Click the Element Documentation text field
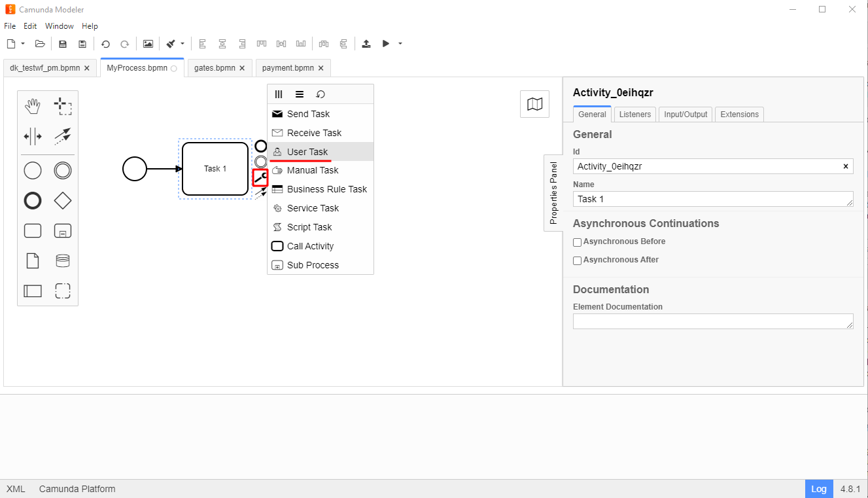This screenshot has width=868, height=498. coord(712,321)
